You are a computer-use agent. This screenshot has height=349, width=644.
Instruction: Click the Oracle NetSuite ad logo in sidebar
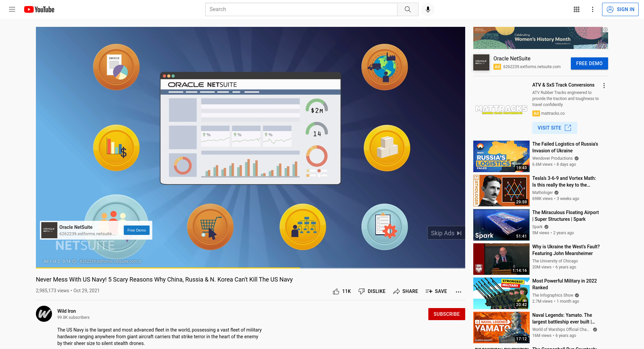[481, 62]
